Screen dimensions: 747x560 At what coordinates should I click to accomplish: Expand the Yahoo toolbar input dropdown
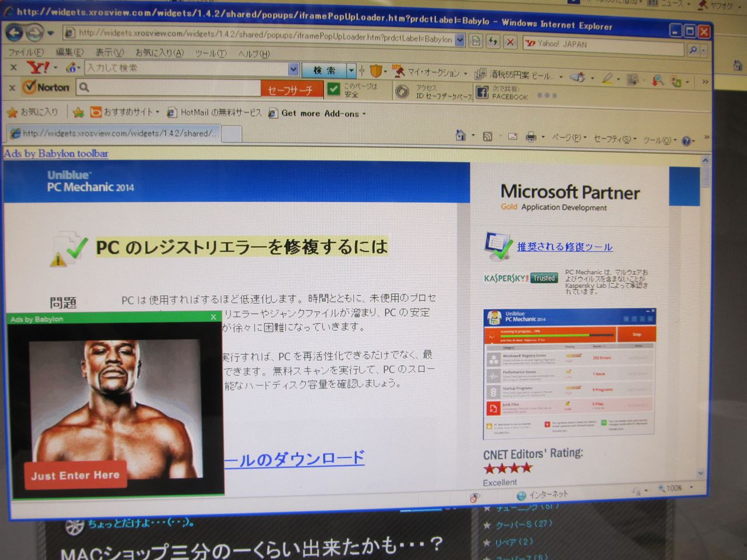pyautogui.click(x=293, y=70)
